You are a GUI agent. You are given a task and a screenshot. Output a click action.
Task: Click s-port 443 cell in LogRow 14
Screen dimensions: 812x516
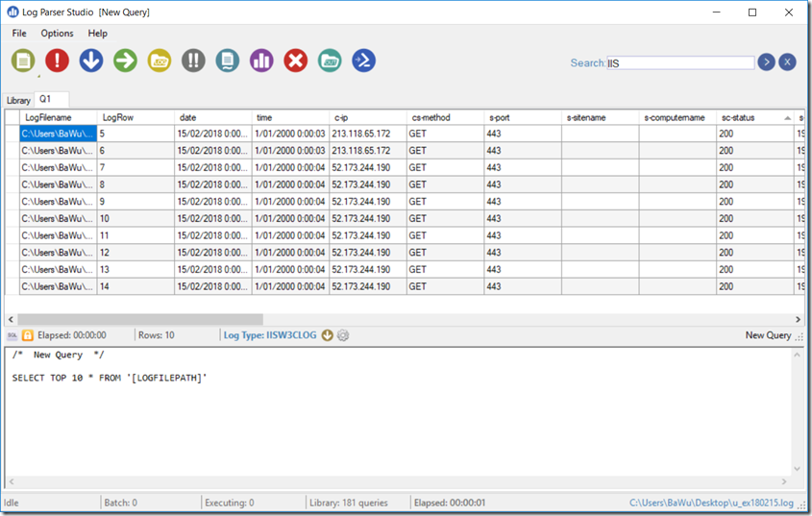523,286
